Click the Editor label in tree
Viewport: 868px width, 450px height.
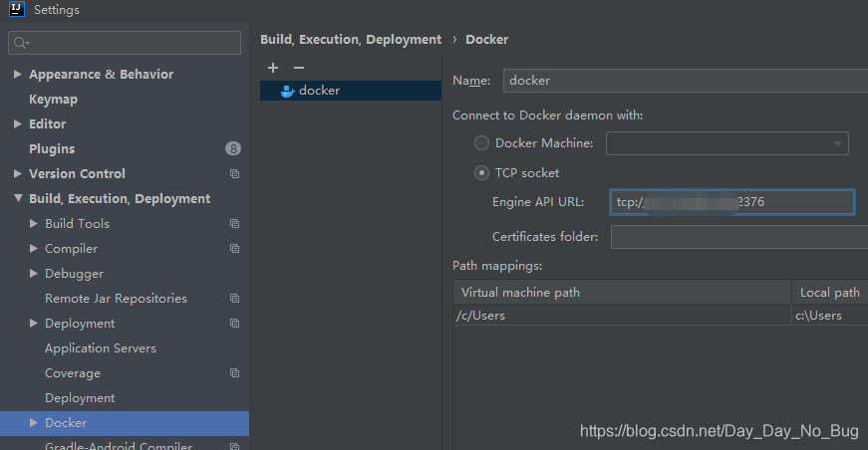coord(47,123)
